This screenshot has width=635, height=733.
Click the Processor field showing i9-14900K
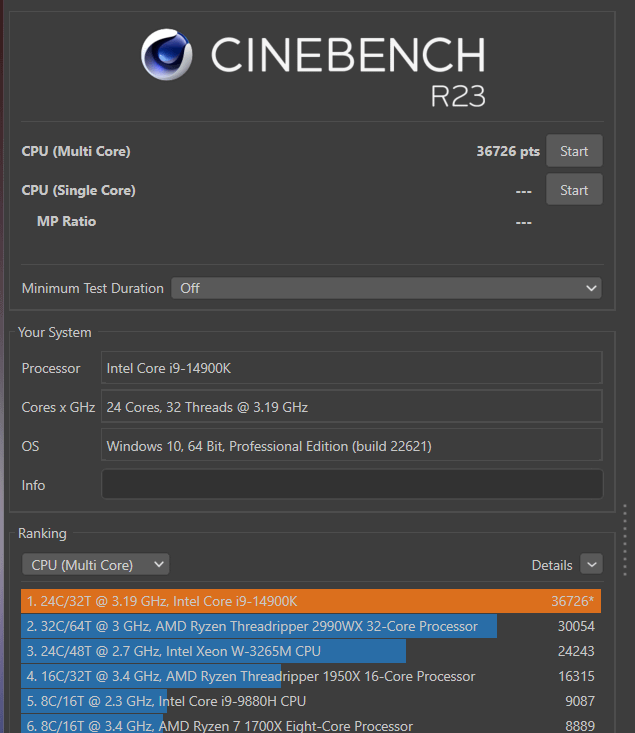click(352, 368)
